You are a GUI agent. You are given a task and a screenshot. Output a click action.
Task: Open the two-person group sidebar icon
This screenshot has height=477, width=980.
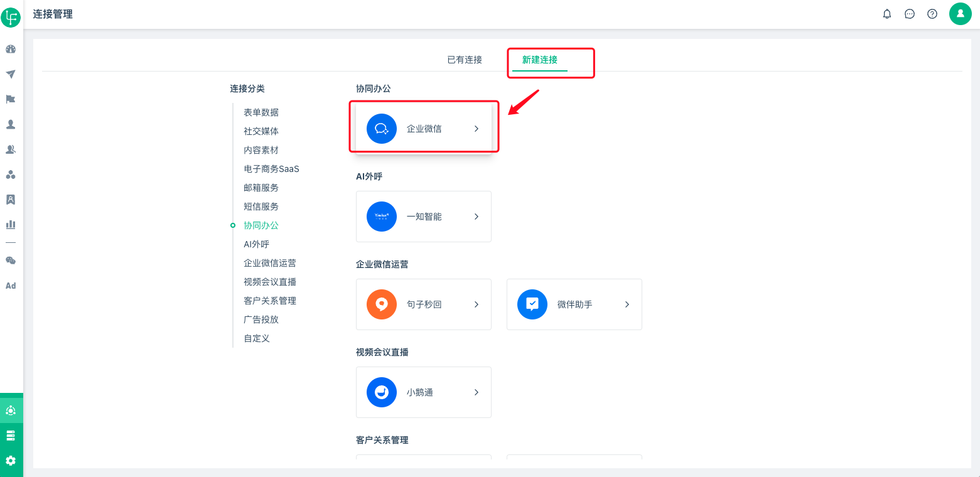[11, 149]
